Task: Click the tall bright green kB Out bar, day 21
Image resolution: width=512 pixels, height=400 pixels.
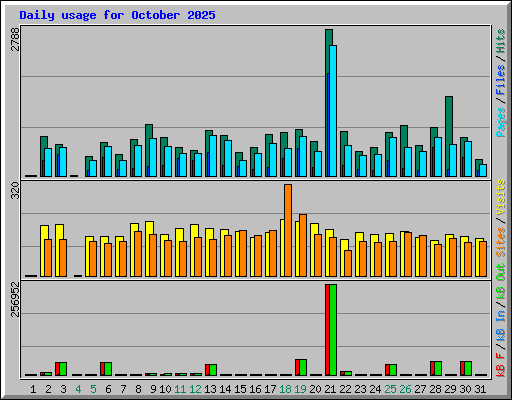Action: pyautogui.click(x=333, y=330)
